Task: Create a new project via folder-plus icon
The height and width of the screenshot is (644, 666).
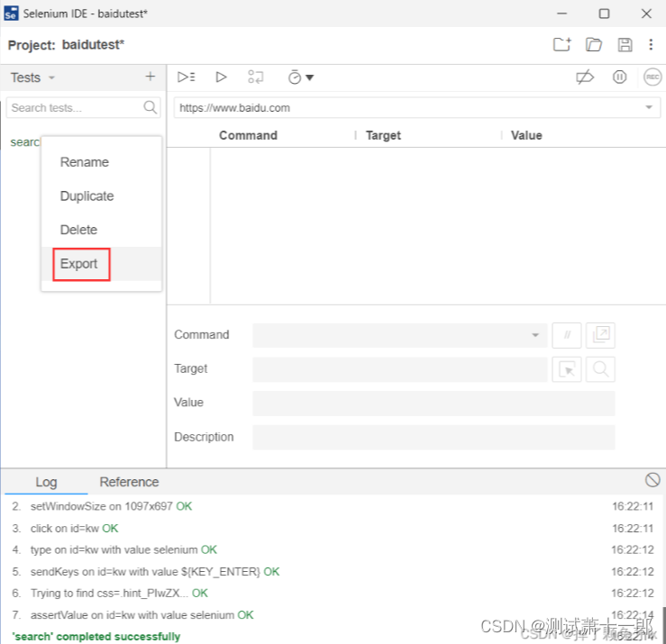Action: (x=562, y=44)
